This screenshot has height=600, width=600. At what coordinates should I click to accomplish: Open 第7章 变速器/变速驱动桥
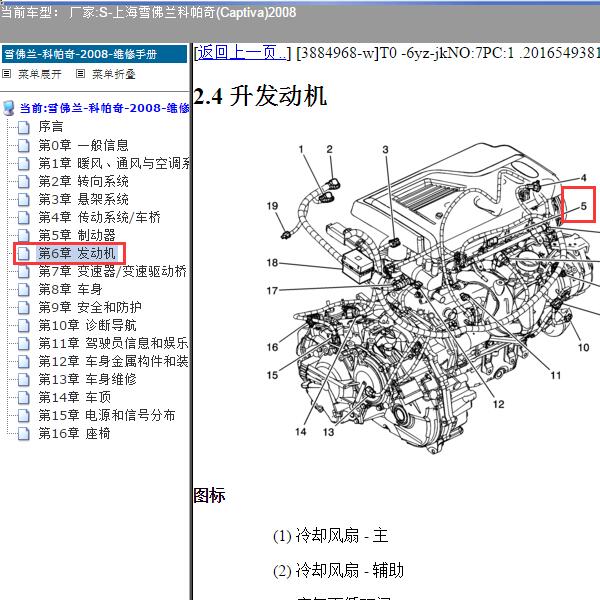[x=112, y=271]
